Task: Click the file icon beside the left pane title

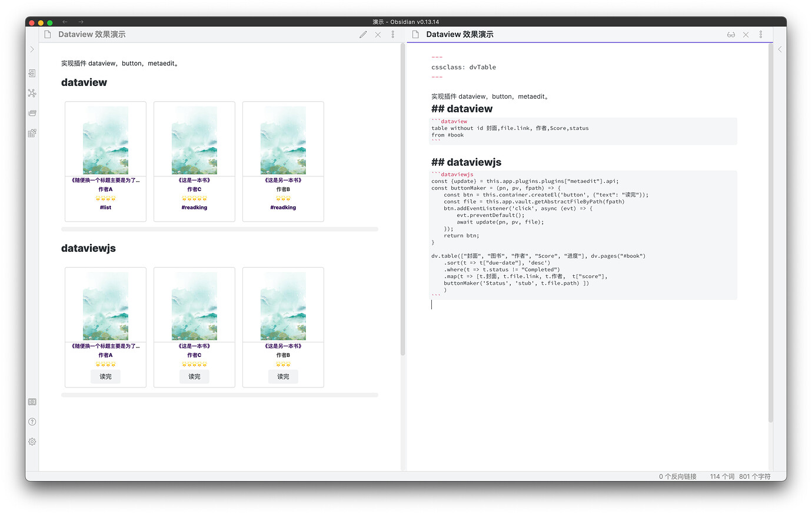Action: [x=47, y=34]
